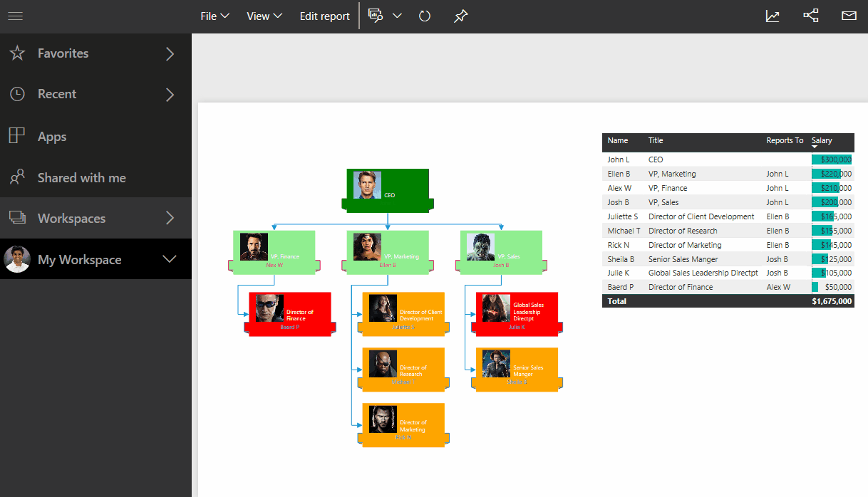Screen dimensions: 868x497
Task: Click the Explore visual icon in toolbar
Action: 376,16
